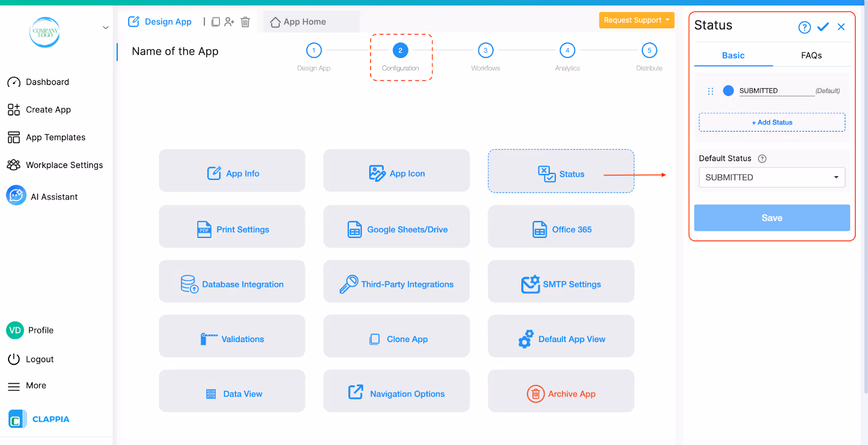The height and width of the screenshot is (445, 868).
Task: Click the Clone App copy icon
Action: 374,339
